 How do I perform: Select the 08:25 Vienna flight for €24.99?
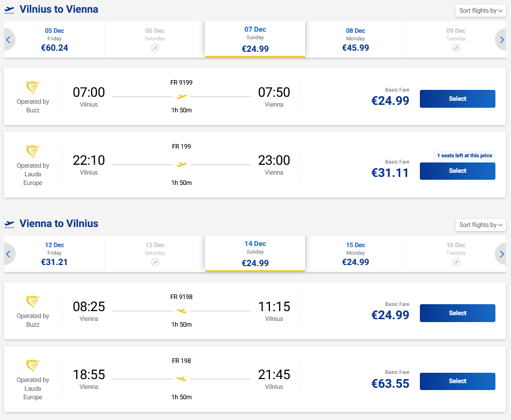457,313
